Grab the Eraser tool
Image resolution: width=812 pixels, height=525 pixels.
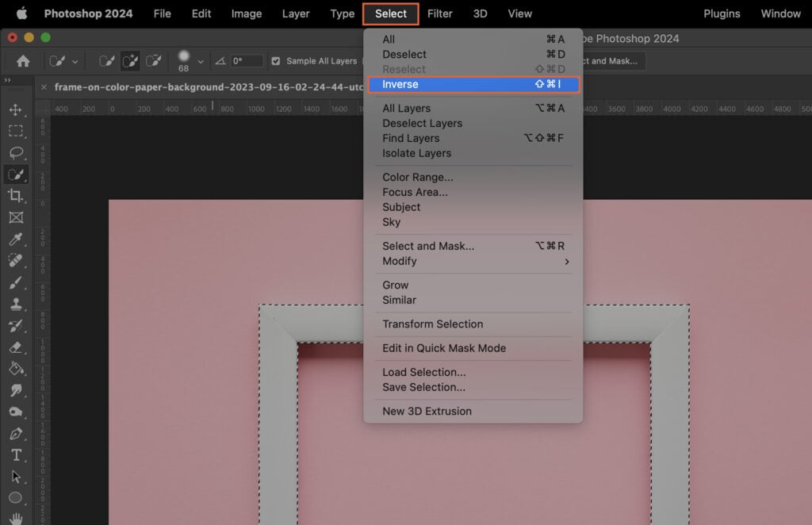click(17, 347)
